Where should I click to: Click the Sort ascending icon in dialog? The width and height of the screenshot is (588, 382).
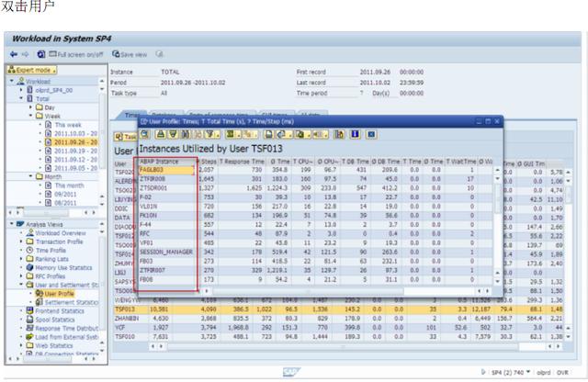161,134
